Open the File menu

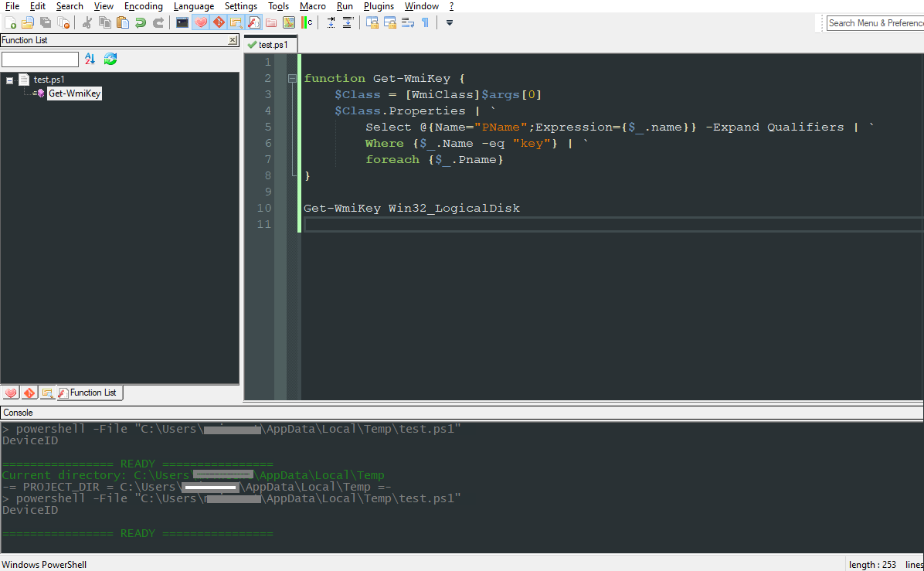coord(12,6)
